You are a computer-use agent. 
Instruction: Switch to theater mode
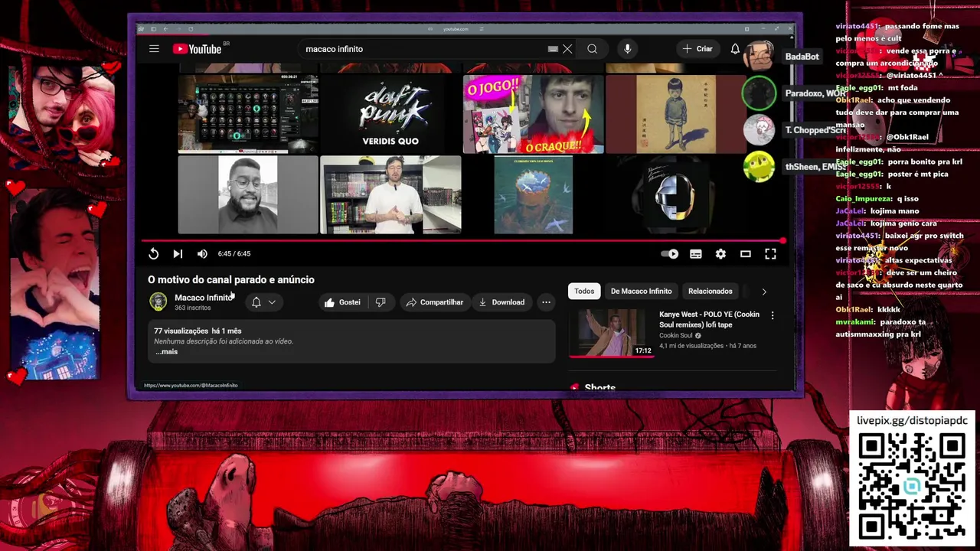point(746,254)
